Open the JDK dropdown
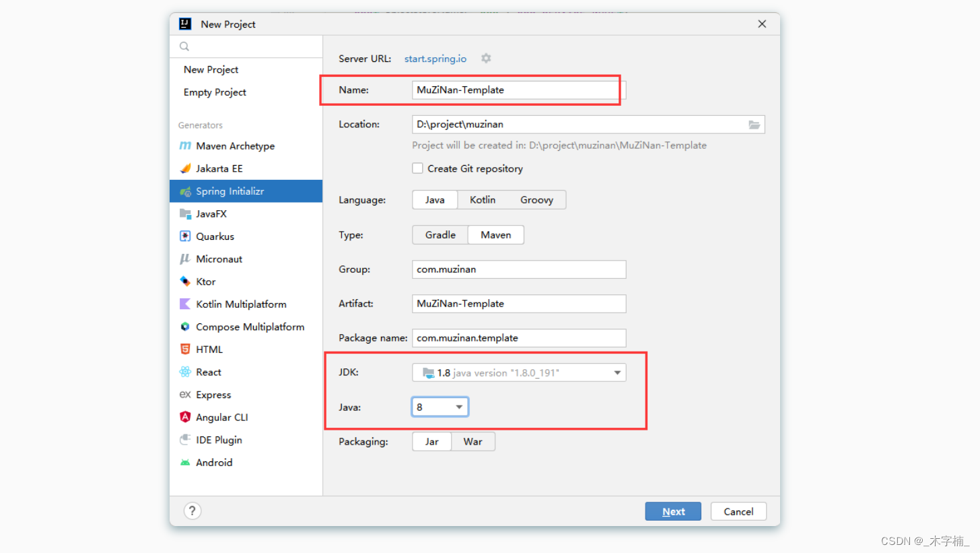The width and height of the screenshot is (980, 553). click(x=519, y=372)
